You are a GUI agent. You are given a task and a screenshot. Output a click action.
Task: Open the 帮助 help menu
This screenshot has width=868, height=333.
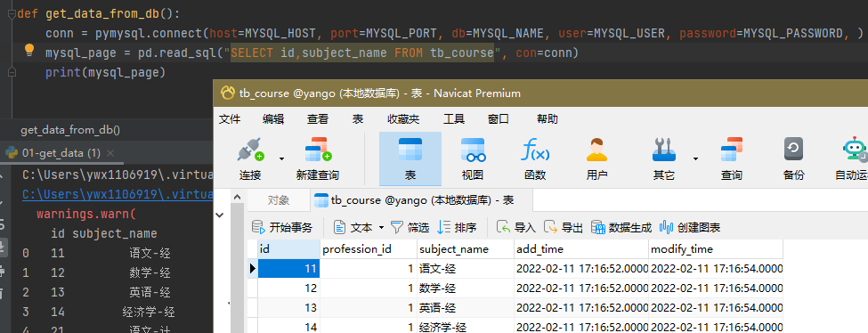click(548, 119)
